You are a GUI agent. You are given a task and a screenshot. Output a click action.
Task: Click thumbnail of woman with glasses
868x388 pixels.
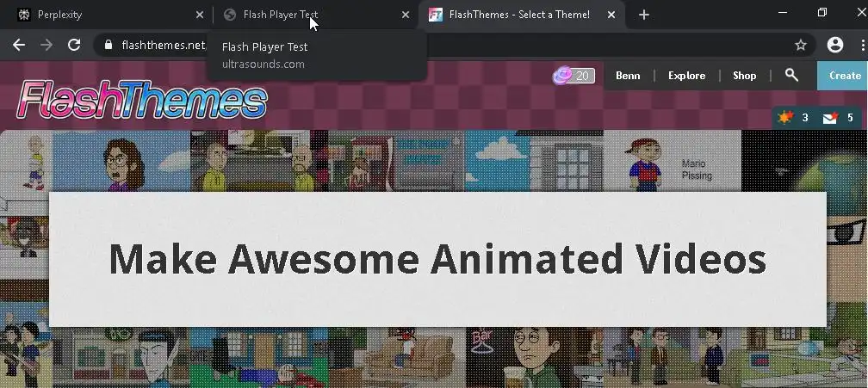coord(121,162)
